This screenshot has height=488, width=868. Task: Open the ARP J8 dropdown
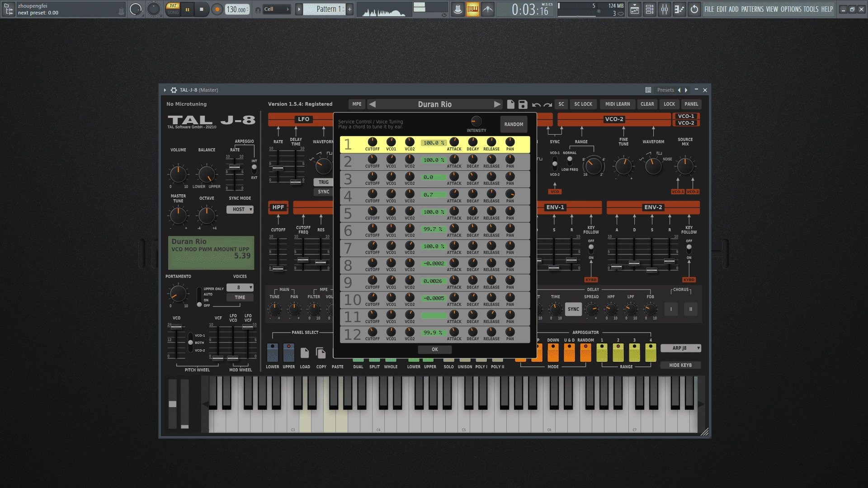[x=680, y=348]
